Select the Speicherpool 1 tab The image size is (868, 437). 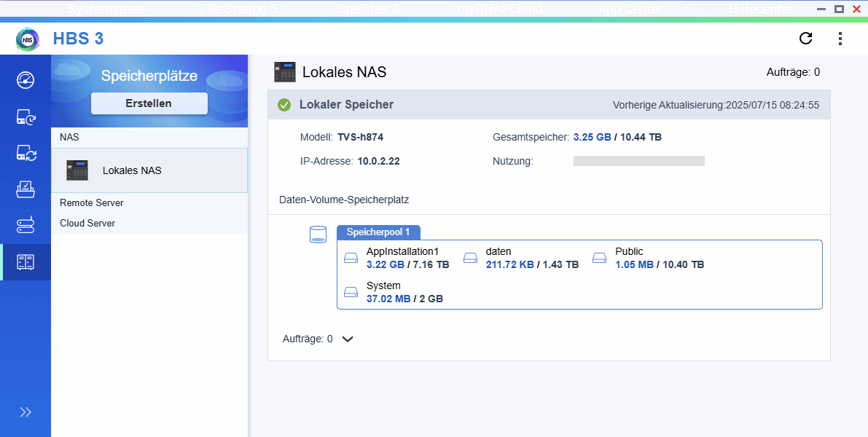378,232
